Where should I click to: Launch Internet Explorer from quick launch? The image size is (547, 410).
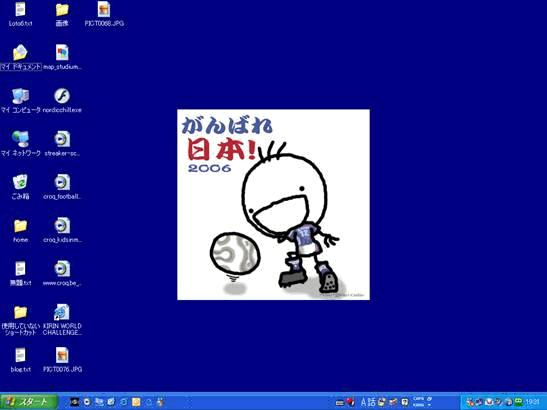click(123, 402)
